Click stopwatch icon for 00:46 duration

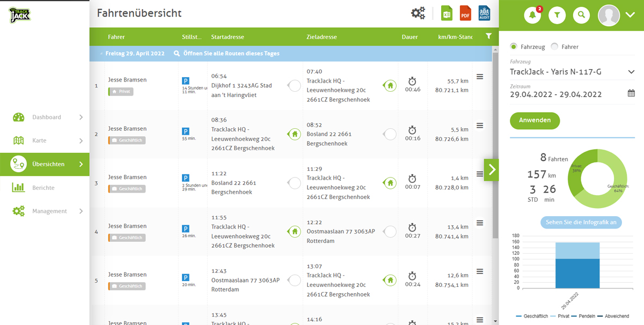(412, 81)
